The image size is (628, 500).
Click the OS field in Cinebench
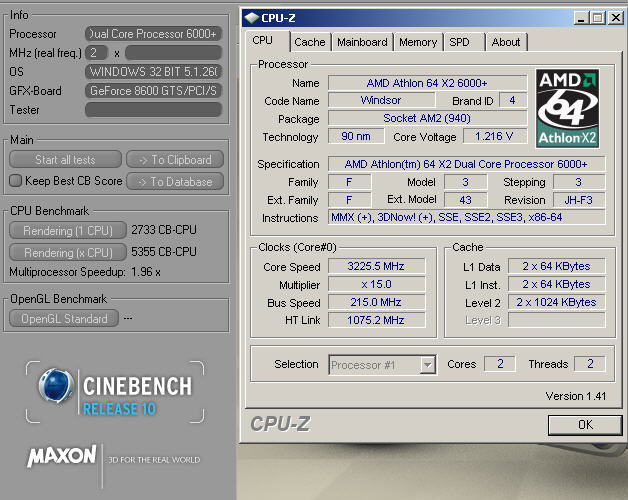point(153,72)
